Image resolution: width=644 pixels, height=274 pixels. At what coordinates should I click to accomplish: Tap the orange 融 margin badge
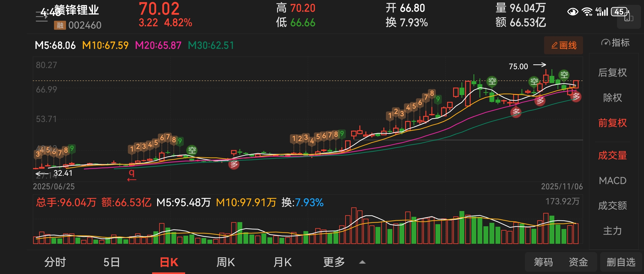(60, 25)
